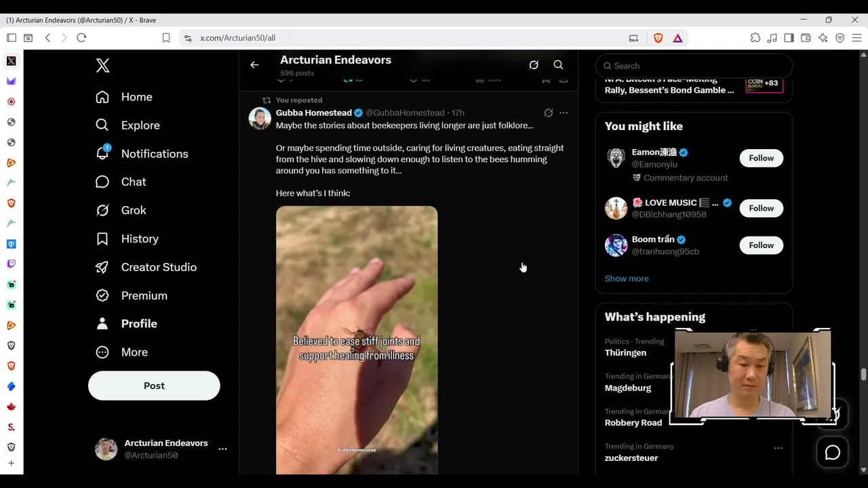The width and height of the screenshot is (868, 488).
Task: Open the zuckersteuer trend
Action: coord(631,458)
